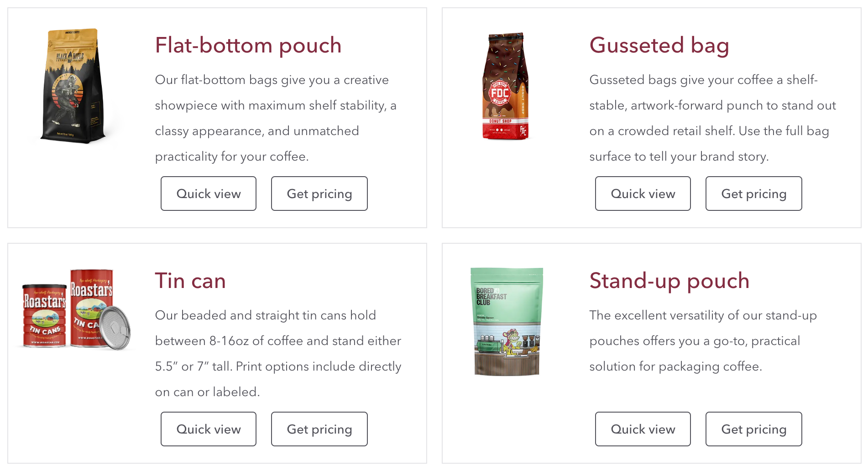Select the Flat-bottom pouch heading

point(248,45)
